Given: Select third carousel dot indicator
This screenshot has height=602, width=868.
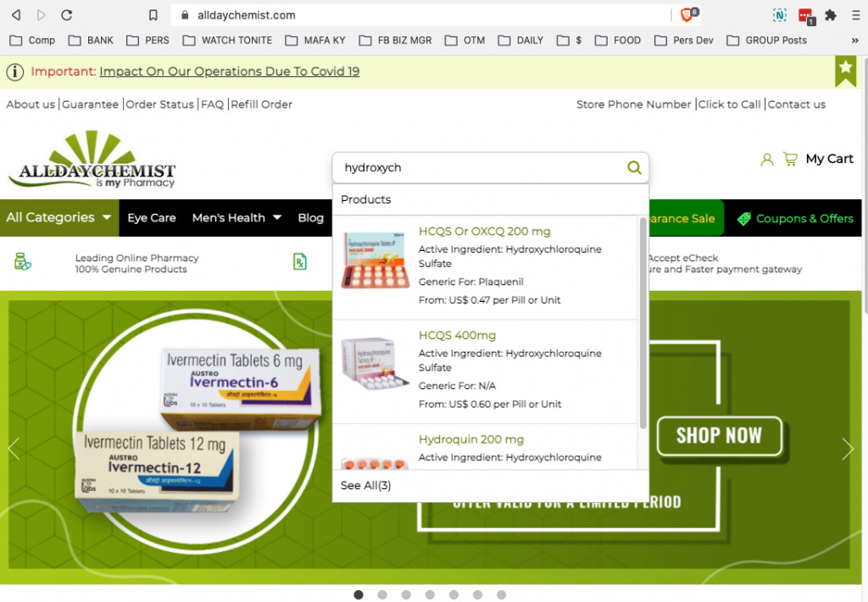Looking at the screenshot, I should point(406,594).
